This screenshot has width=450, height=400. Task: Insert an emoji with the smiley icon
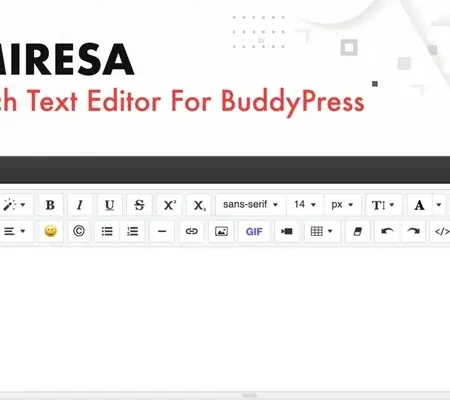point(50,231)
